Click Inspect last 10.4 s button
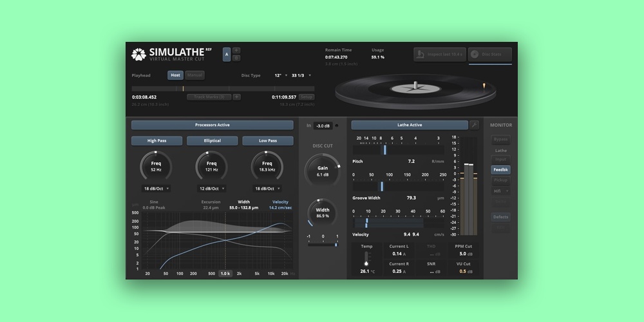The image size is (644, 322). pyautogui.click(x=440, y=55)
